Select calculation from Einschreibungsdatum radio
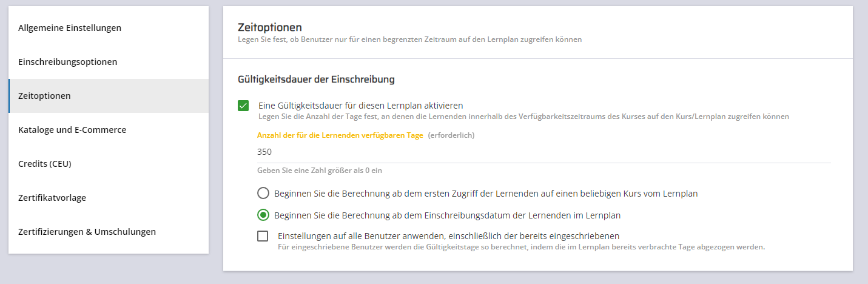Image resolution: width=868 pixels, height=284 pixels. tap(263, 215)
